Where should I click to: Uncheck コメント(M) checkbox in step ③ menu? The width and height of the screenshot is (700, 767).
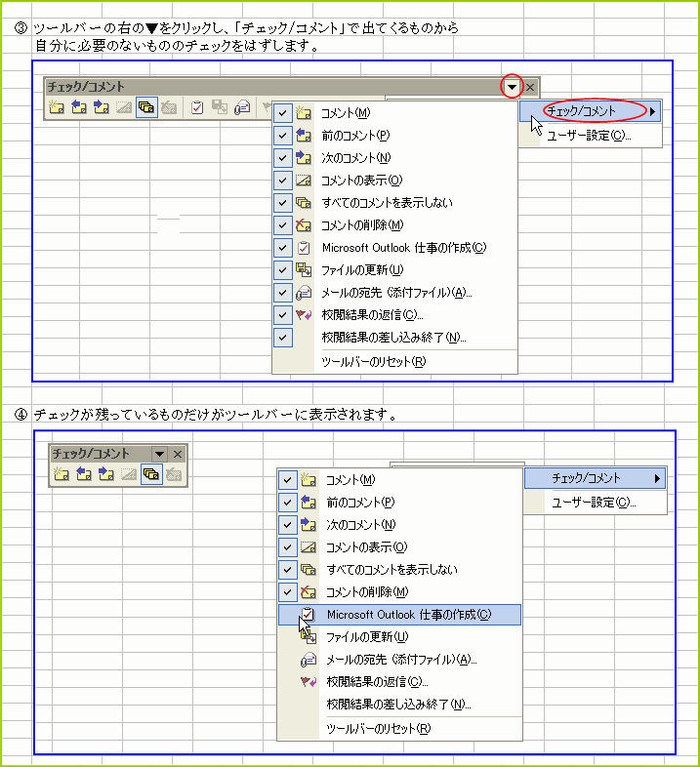point(283,113)
